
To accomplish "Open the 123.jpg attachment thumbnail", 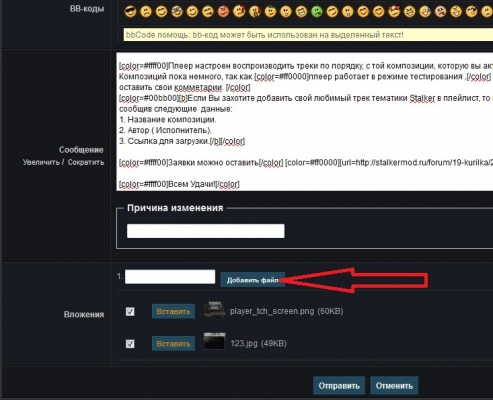I will click(x=214, y=341).
